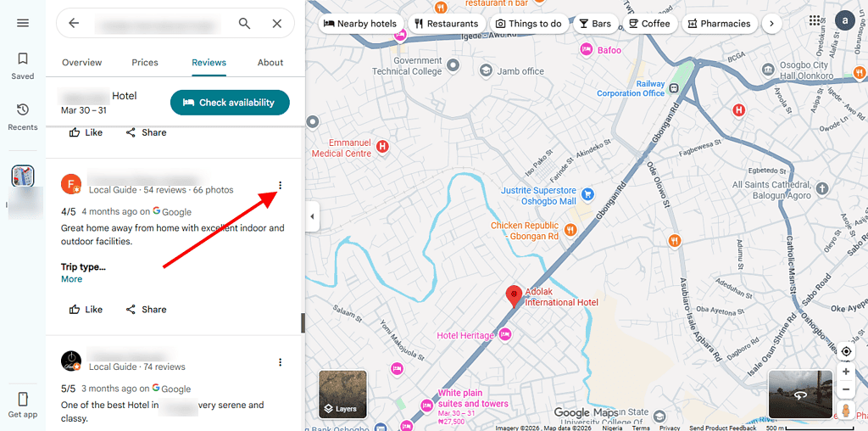This screenshot has height=431, width=868.
Task: Click the Hotel Heritage map marker
Action: pos(504,334)
